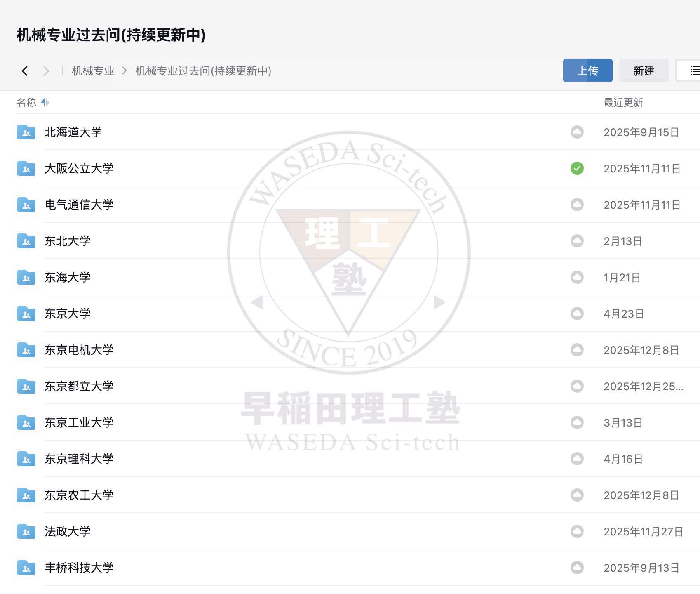The height and width of the screenshot is (594, 700).
Task: Click the 法政大学 folder icon
Action: click(x=26, y=531)
